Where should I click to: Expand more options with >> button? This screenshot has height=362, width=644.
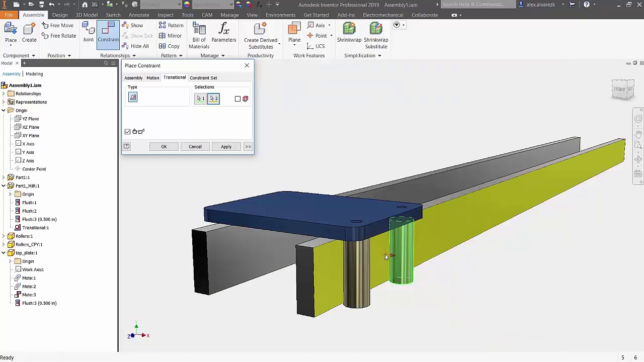coord(248,146)
